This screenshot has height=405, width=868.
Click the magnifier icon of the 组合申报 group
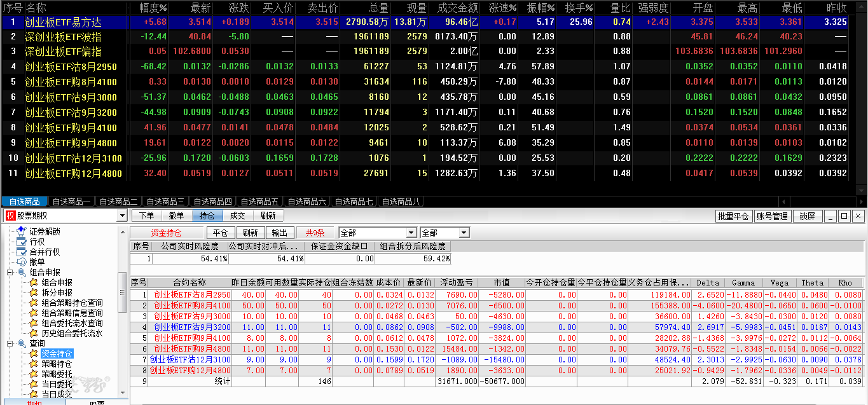[21, 272]
